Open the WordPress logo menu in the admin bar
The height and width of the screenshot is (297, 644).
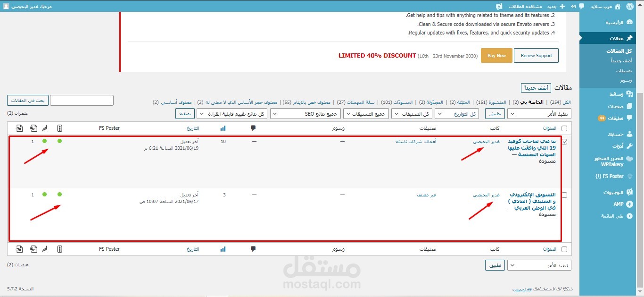click(630, 7)
